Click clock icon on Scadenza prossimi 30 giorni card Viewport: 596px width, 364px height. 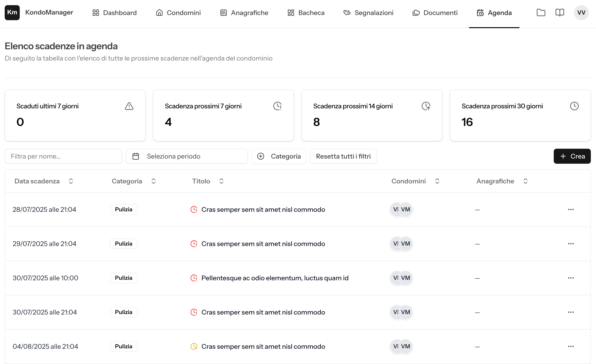(x=574, y=106)
